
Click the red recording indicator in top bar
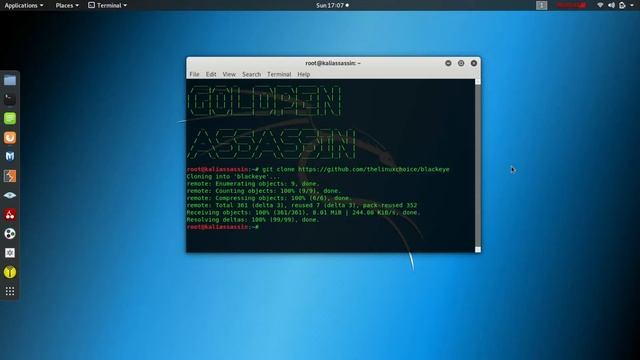(x=571, y=5)
